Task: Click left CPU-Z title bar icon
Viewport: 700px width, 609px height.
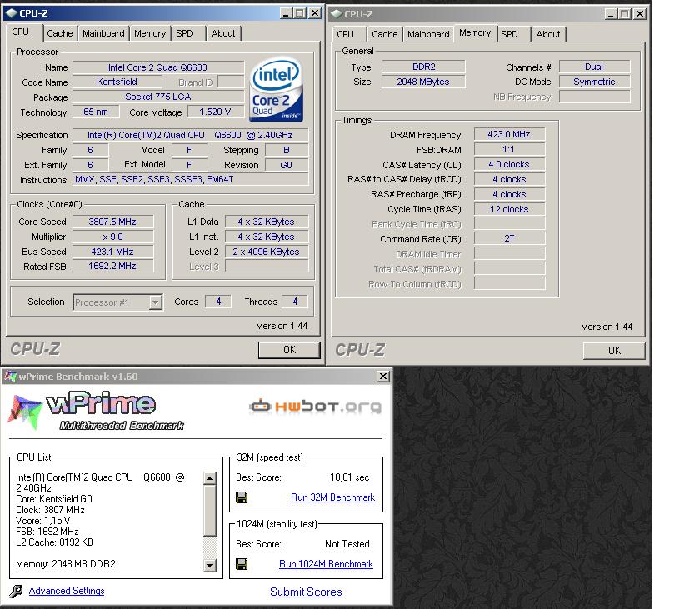Action: pos(11,13)
